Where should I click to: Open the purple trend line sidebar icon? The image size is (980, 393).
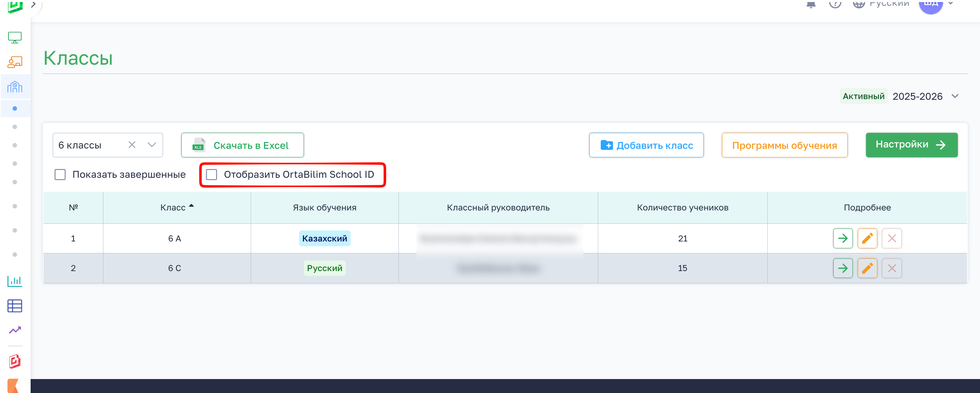(x=15, y=330)
